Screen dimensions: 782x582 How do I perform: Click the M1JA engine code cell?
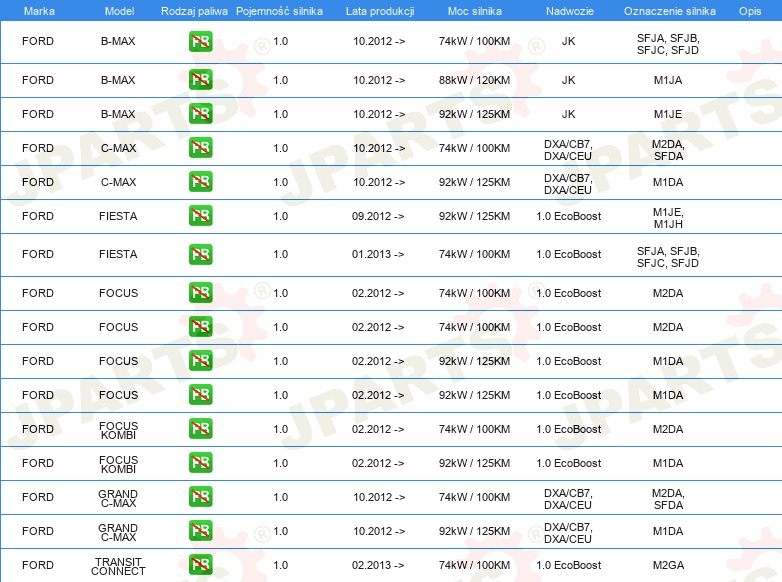[x=668, y=80]
